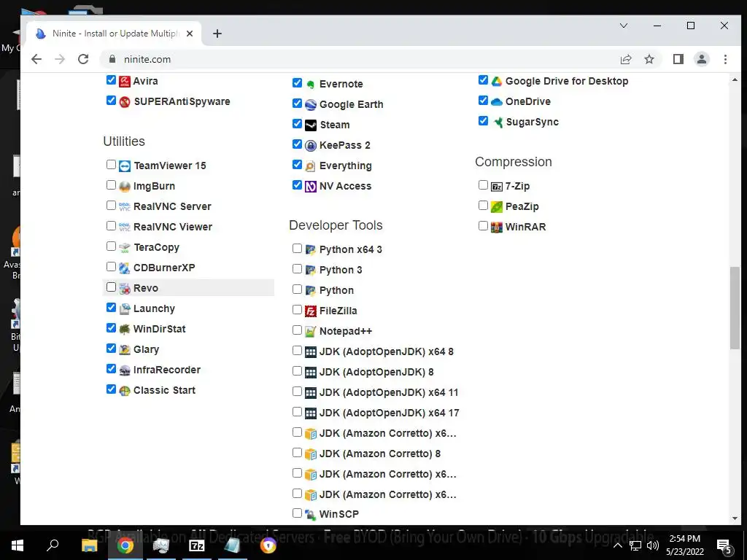Click the FileZilla icon
747x560 pixels.
click(311, 311)
